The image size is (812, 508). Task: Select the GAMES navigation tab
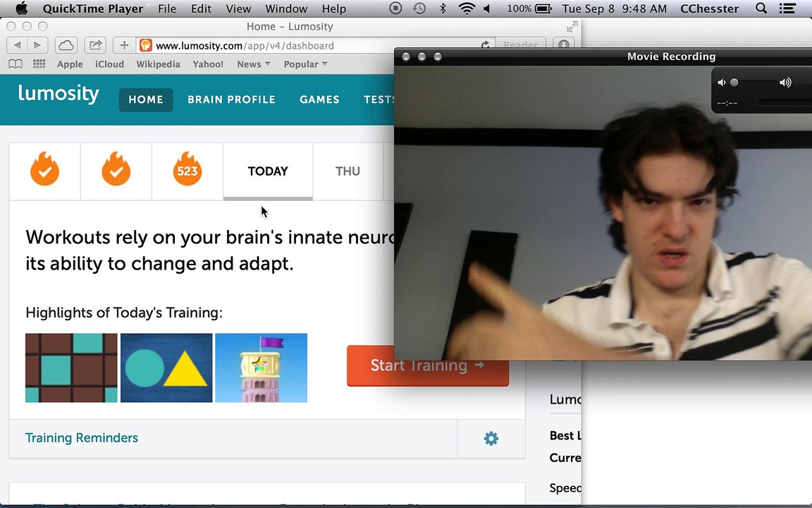point(319,99)
